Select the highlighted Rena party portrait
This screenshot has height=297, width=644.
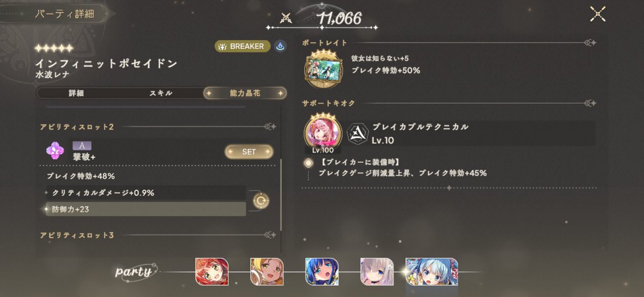click(x=432, y=271)
